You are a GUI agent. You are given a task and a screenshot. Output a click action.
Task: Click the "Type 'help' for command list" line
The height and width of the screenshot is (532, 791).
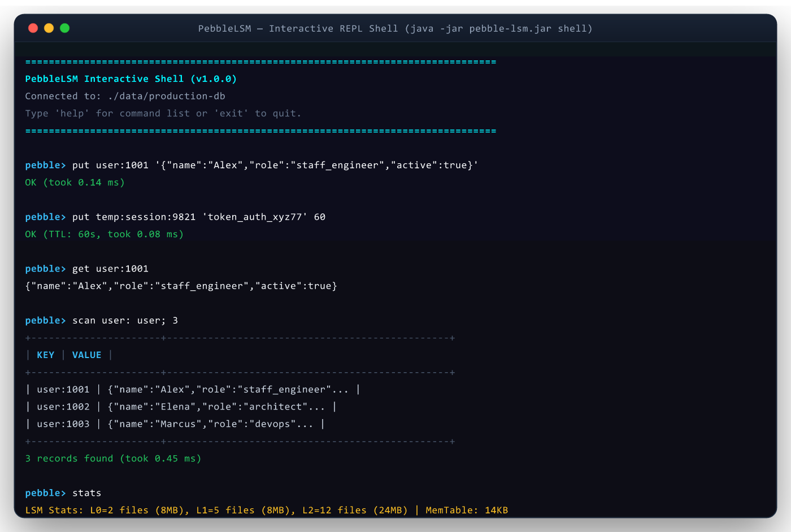163,114
